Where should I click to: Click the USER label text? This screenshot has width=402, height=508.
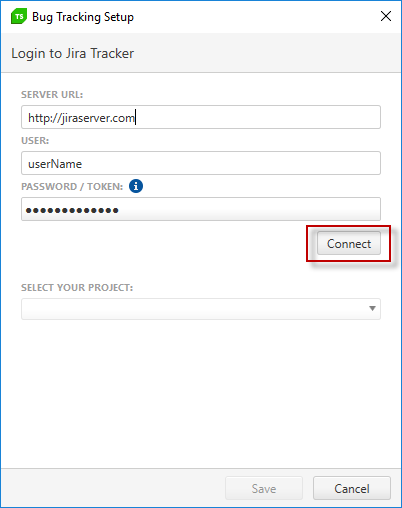[35, 141]
